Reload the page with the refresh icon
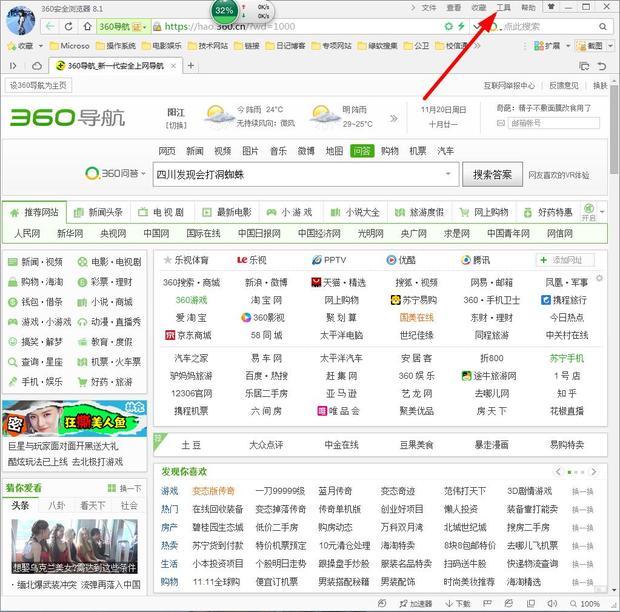This screenshot has width=620, height=612. (68, 26)
